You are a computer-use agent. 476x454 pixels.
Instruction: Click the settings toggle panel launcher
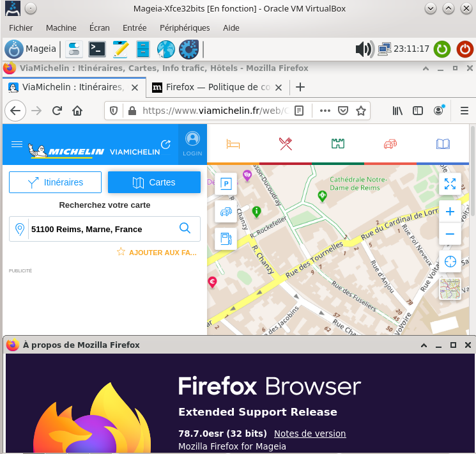click(74, 49)
